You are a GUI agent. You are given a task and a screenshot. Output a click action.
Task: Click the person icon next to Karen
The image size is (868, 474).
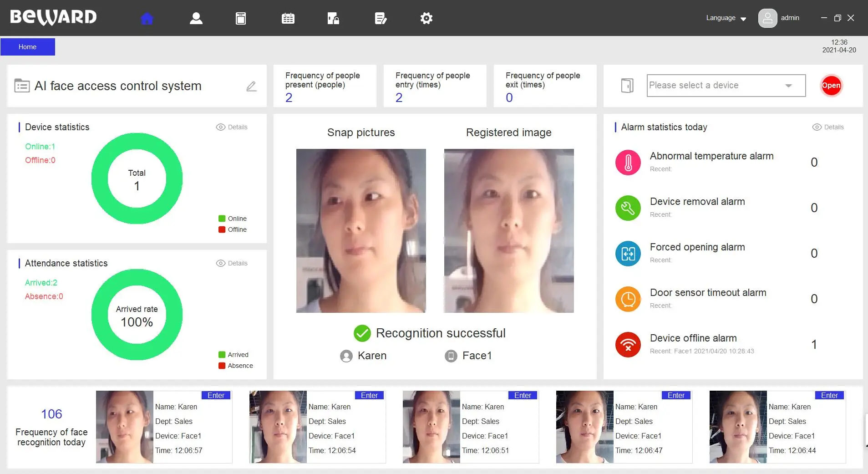[346, 356]
